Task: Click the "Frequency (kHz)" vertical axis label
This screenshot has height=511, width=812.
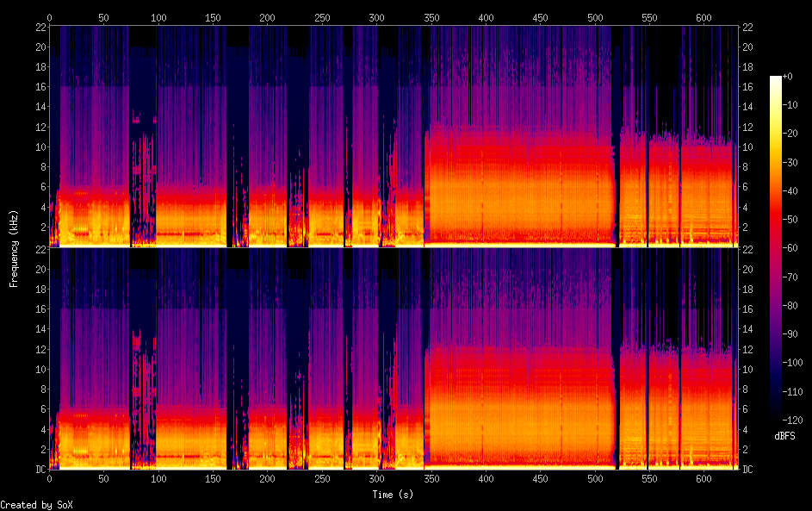Action: (14, 248)
